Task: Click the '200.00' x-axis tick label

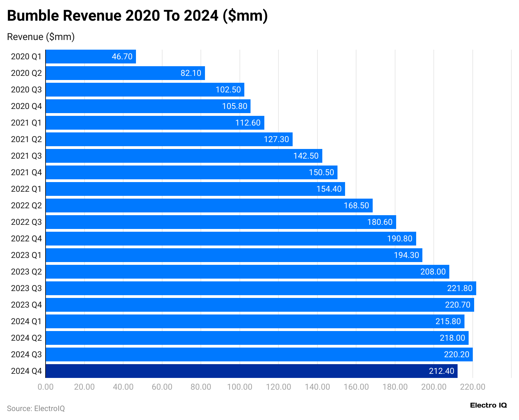Action: 434,387
